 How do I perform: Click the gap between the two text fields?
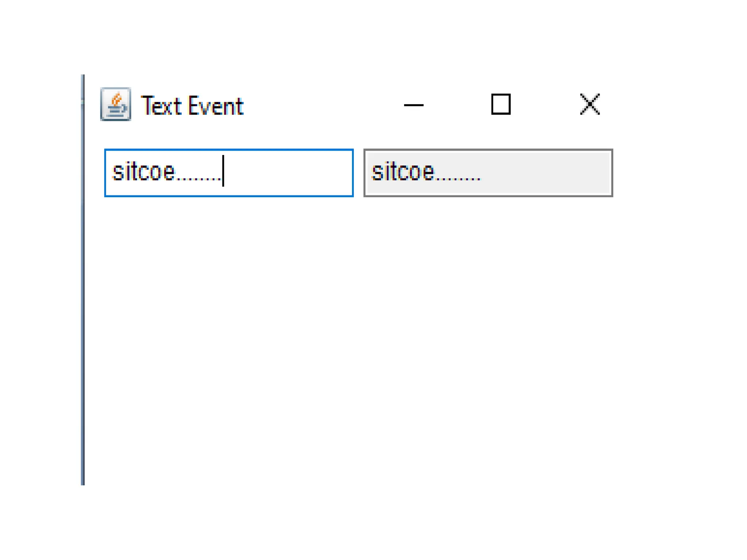click(359, 173)
